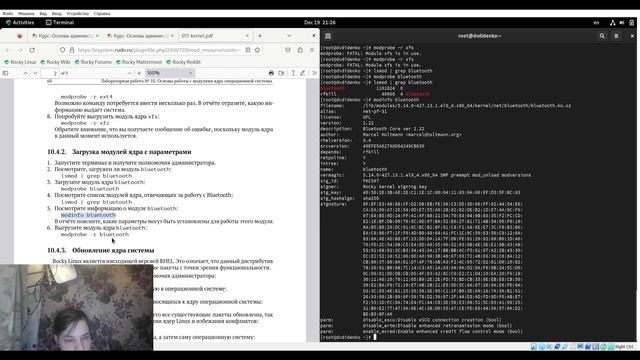Print the PDF document
640x360 pixels.
(271, 73)
